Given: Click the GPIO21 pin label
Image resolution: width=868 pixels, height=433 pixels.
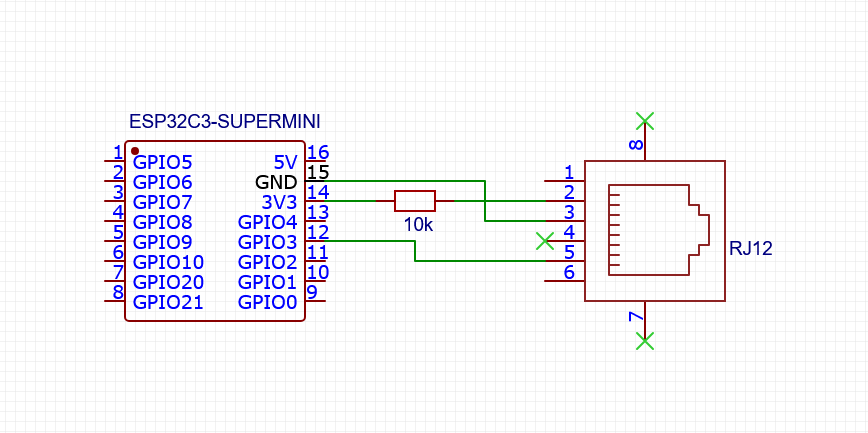Looking at the screenshot, I should [x=168, y=302].
